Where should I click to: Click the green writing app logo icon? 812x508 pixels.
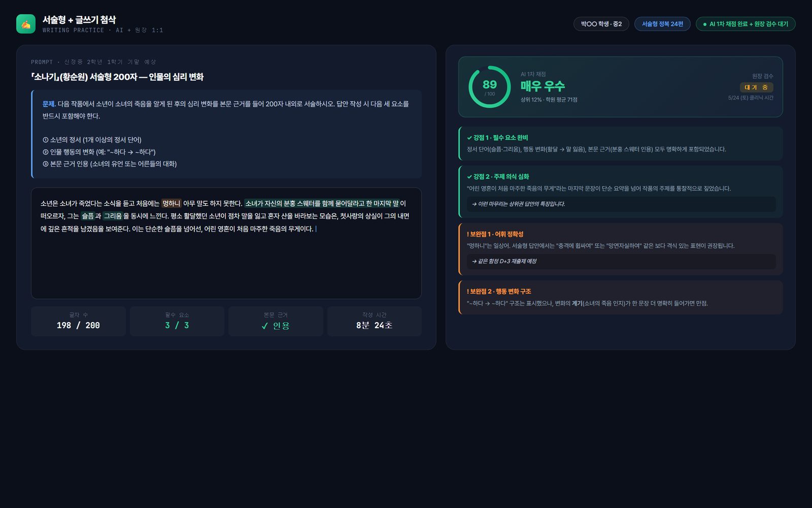[x=26, y=24]
